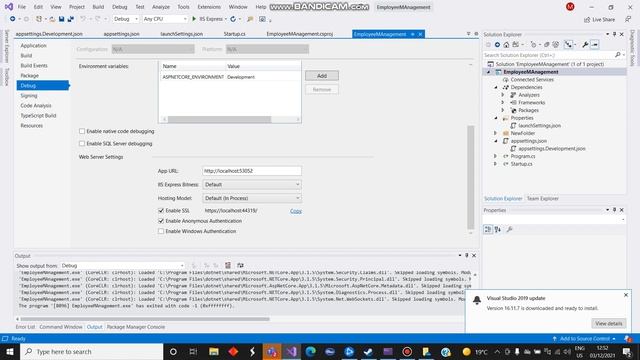Open the Debug solution configuration dropdown
The width and height of the screenshot is (640, 360).
pyautogui.click(x=126, y=19)
